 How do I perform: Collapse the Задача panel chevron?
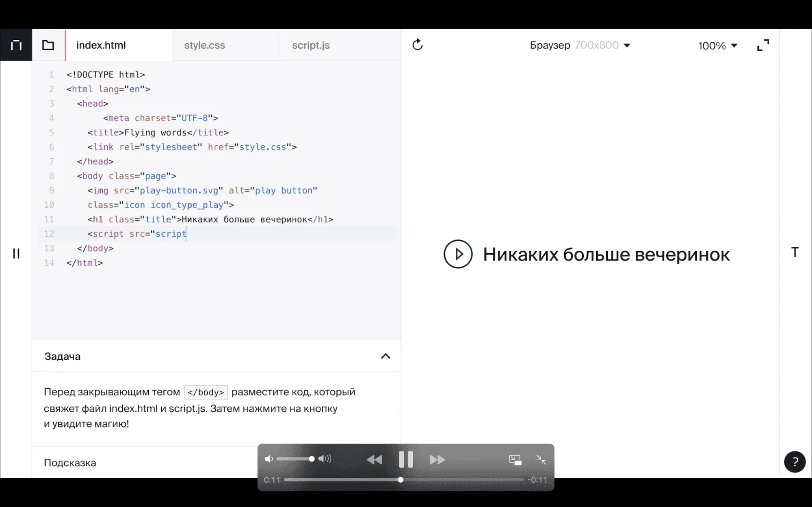click(385, 356)
